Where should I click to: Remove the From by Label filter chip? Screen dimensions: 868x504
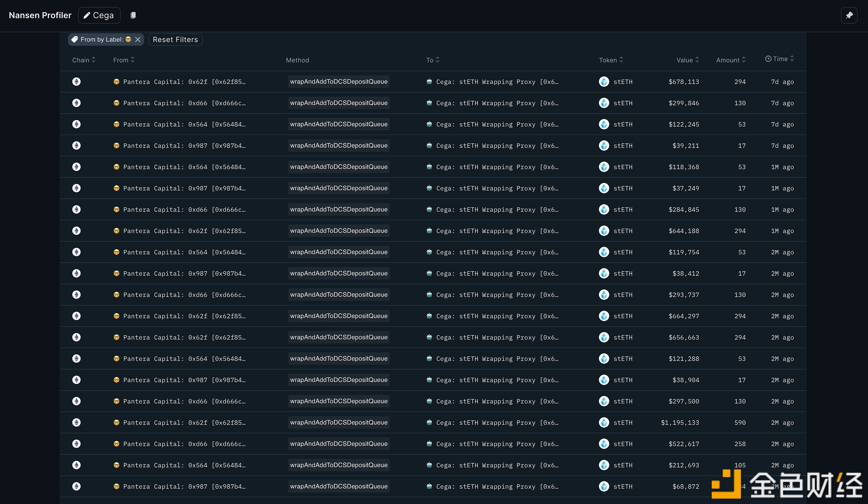coord(138,39)
